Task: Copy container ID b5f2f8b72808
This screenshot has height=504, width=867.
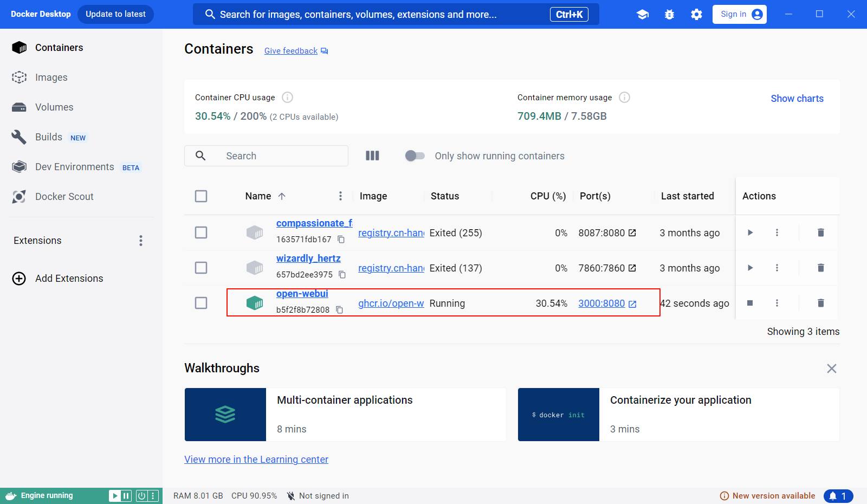Action: point(340,310)
